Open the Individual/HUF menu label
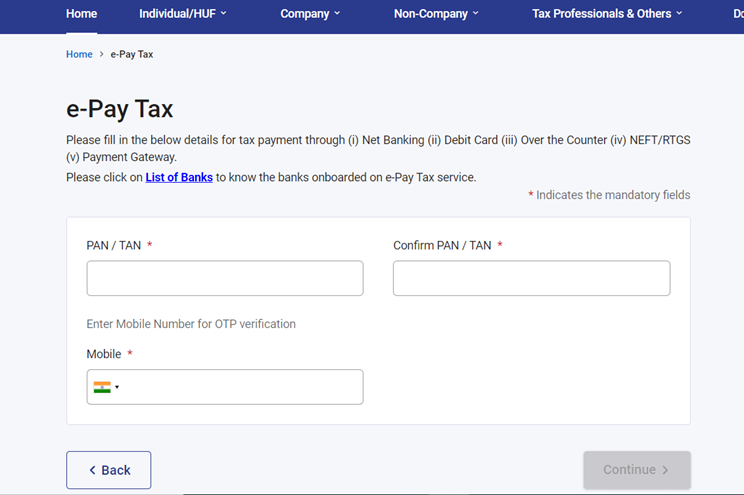This screenshot has height=495, width=744. click(177, 14)
